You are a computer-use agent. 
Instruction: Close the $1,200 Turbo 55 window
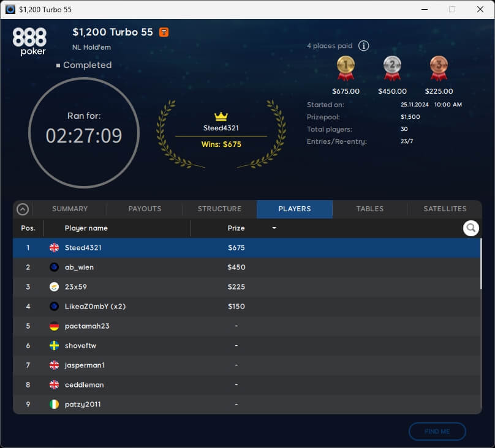point(480,9)
